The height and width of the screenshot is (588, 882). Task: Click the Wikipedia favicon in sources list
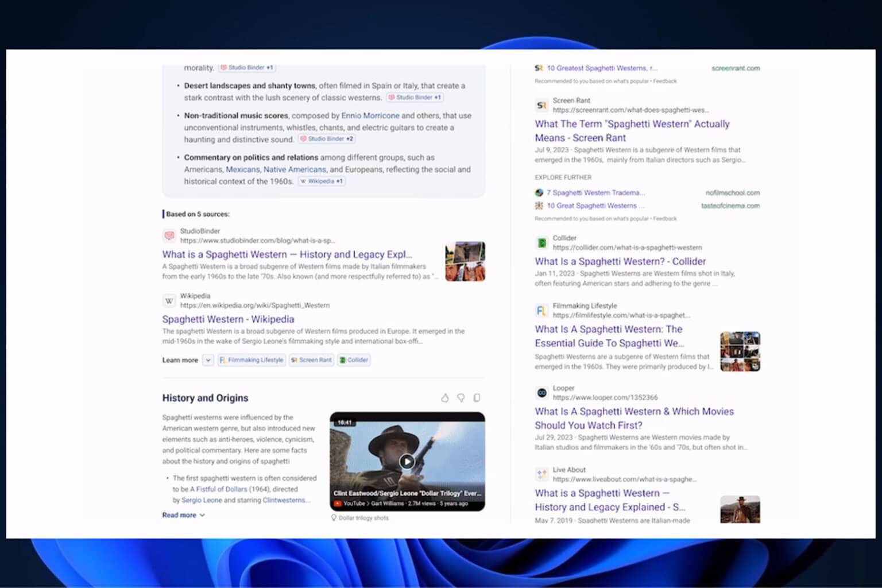pyautogui.click(x=169, y=300)
